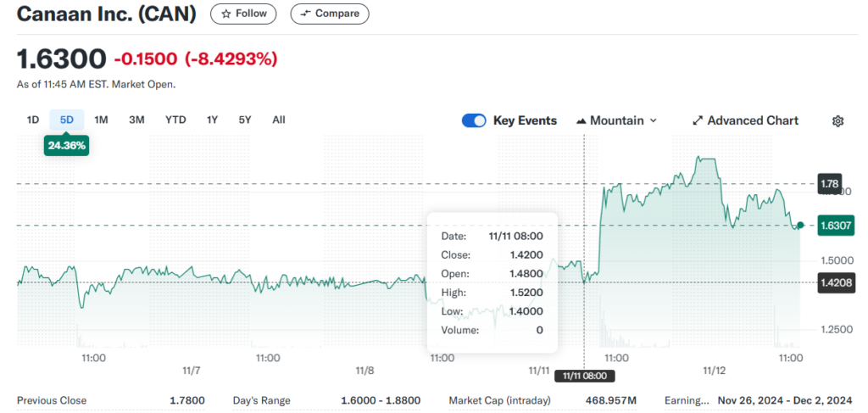Click the green current price dot on chart

[x=800, y=226]
